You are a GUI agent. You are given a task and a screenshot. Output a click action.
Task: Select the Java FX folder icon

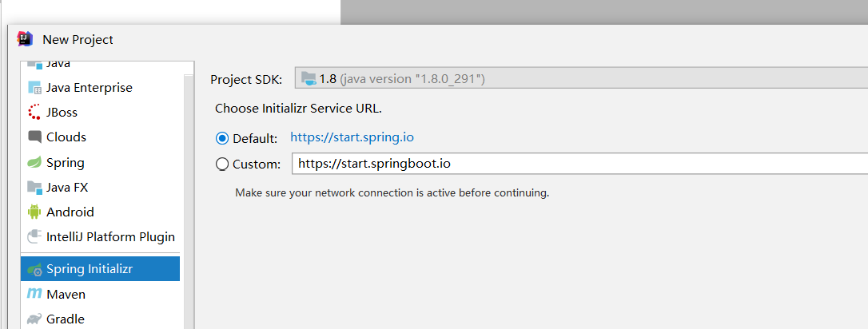34,188
